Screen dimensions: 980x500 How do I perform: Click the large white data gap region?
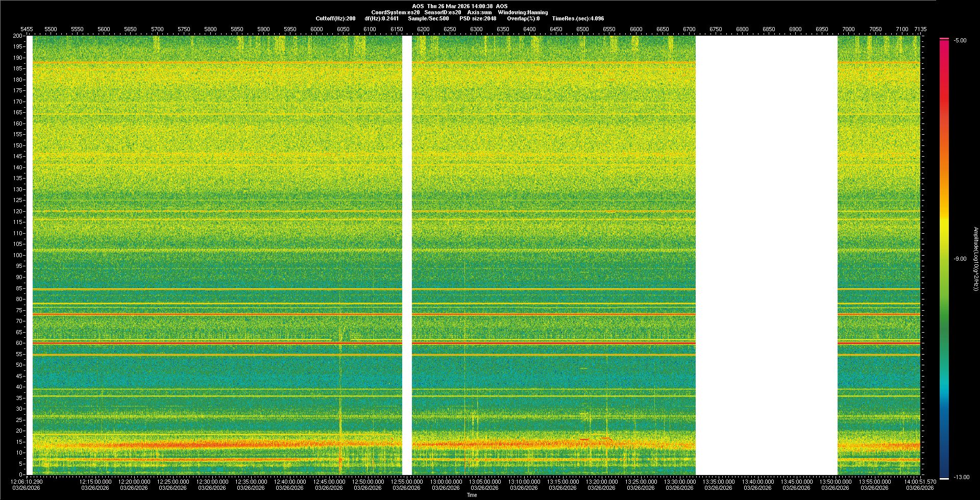(x=766, y=255)
